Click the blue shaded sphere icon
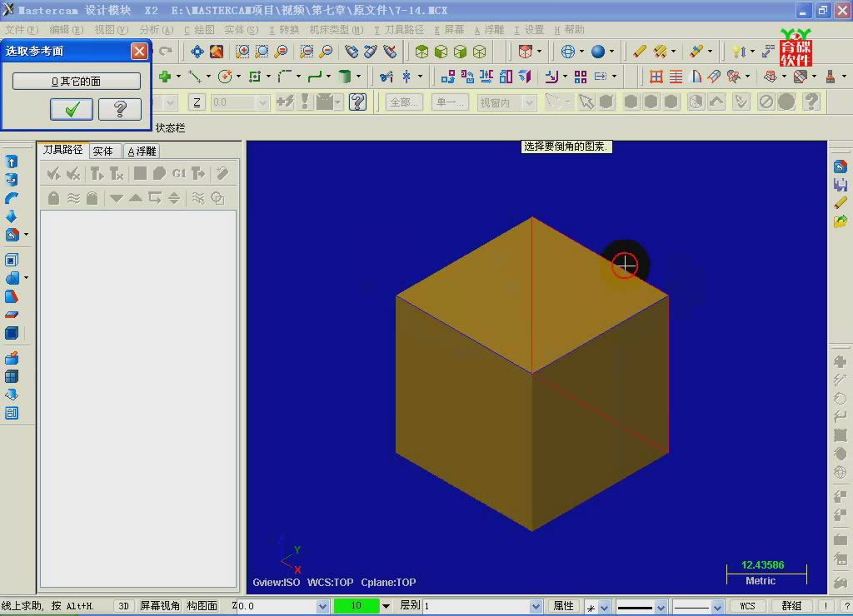Screen dimensions: 853x616 pyautogui.click(x=598, y=52)
